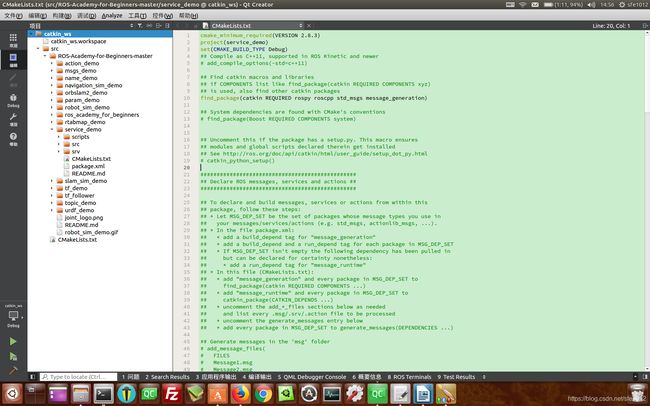Open the Trash icon in dock
Image resolution: width=650 pixels, height=406 pixels.
(x=636, y=394)
